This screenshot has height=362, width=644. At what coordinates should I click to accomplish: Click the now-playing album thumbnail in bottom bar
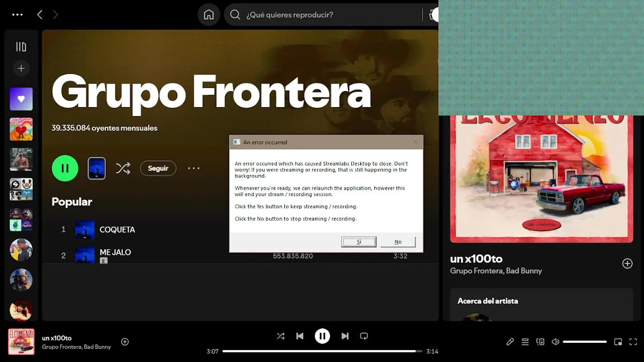[x=21, y=341]
